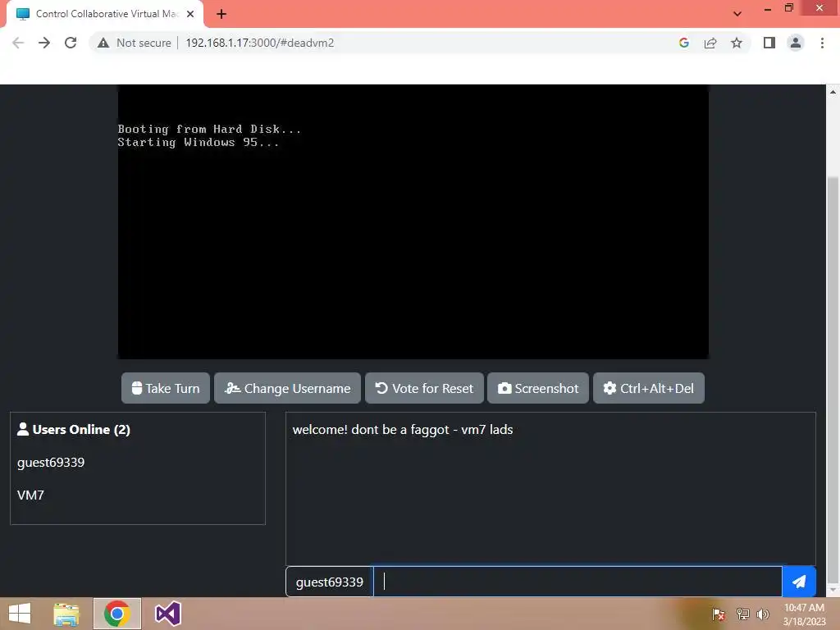Screen dimensions: 840x630
Task: Go forward with the browser forward arrow
Action: (x=44, y=43)
